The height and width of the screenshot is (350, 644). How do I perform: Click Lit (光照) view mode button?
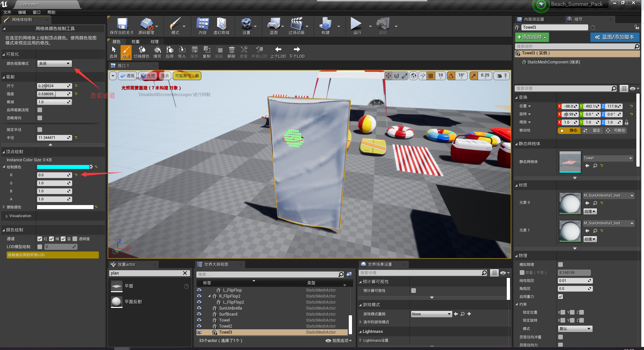pos(148,76)
